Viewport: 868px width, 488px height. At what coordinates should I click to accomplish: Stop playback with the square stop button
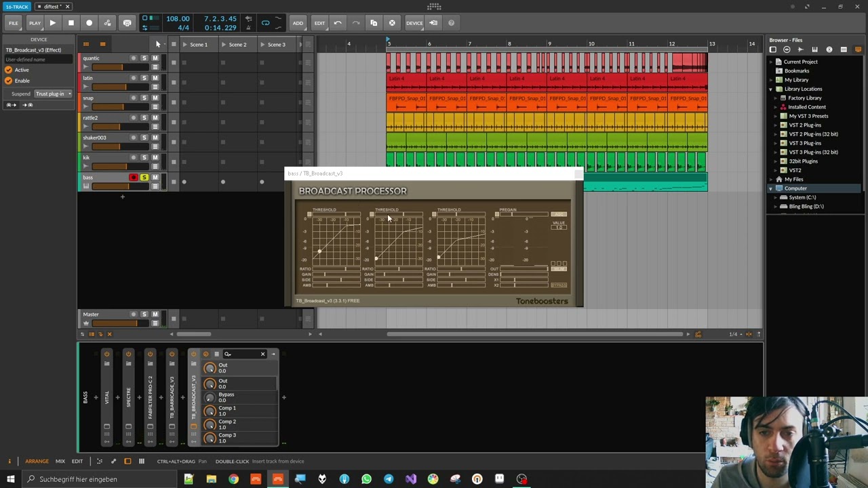(x=71, y=23)
